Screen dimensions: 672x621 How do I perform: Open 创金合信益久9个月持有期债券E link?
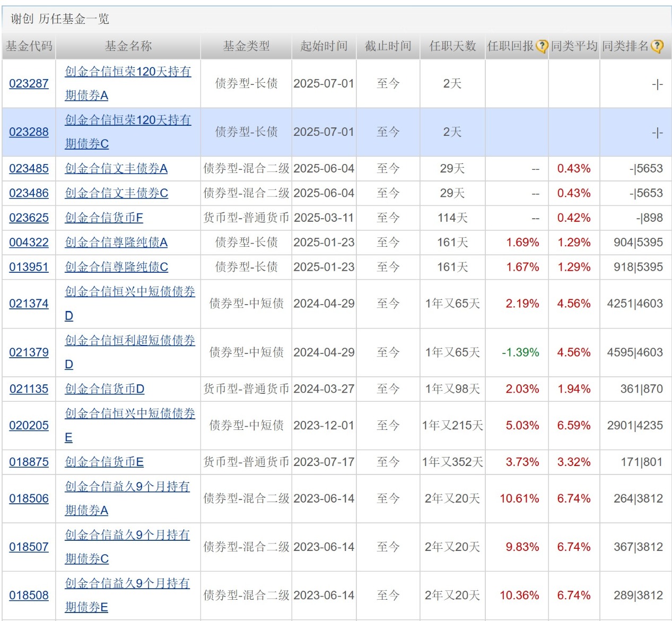[x=127, y=595]
